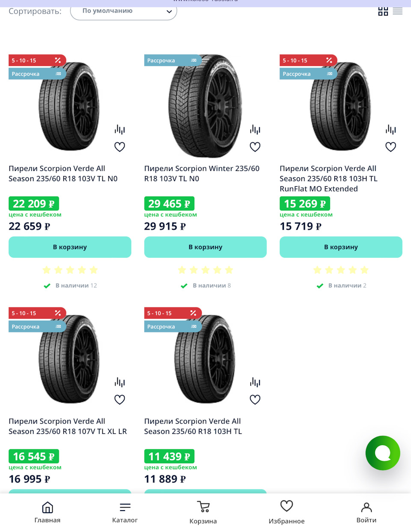411x532 pixels.
Task: Favorite the RunFlat MO Extended tire
Action: pyautogui.click(x=390, y=147)
